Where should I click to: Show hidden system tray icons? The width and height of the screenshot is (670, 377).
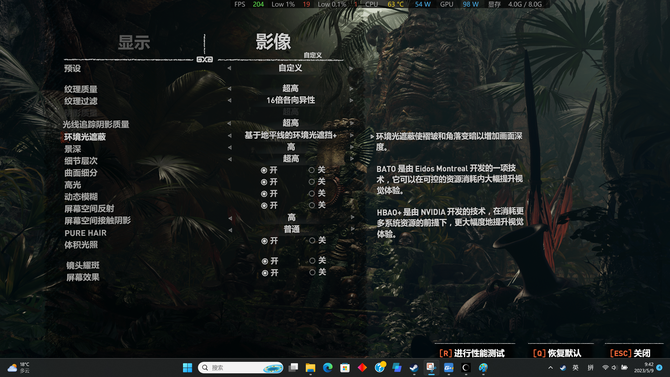550,368
